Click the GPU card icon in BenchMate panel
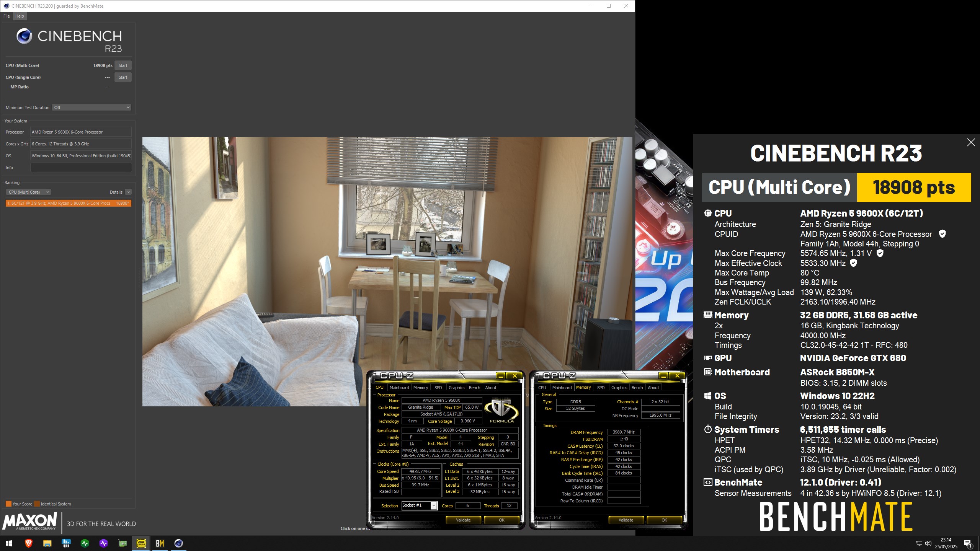 tap(708, 358)
